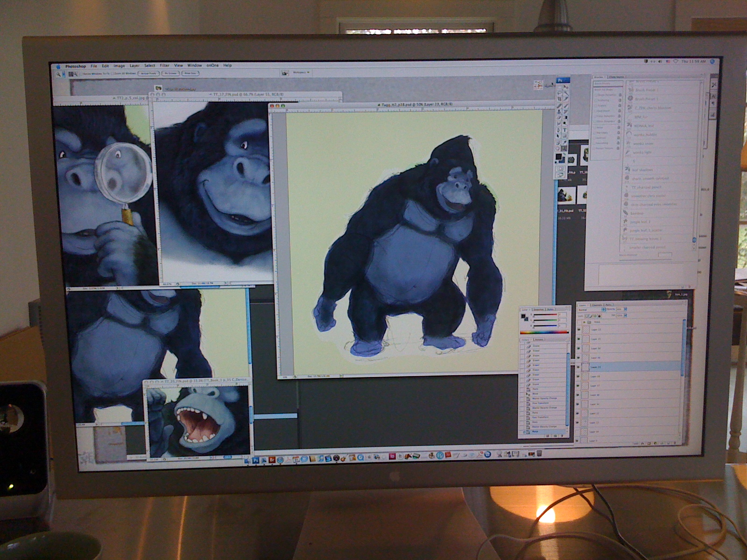Pick a color from the color ramp

tap(544, 332)
